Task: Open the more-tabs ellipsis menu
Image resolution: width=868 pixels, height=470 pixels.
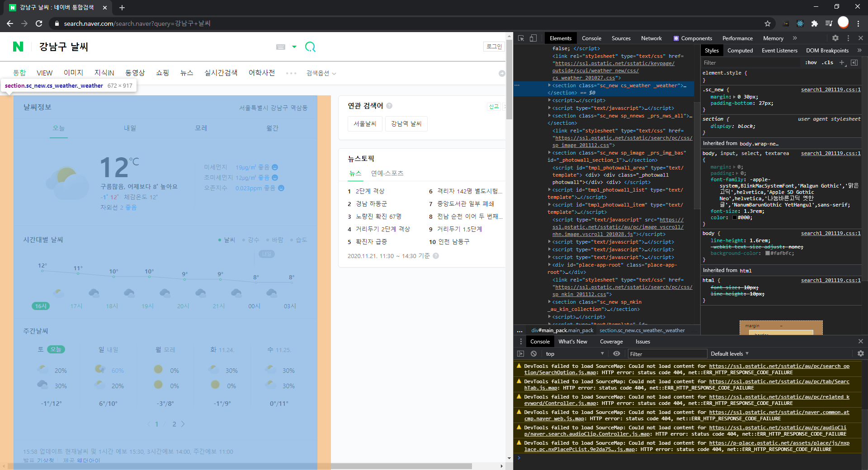Action: click(x=291, y=73)
